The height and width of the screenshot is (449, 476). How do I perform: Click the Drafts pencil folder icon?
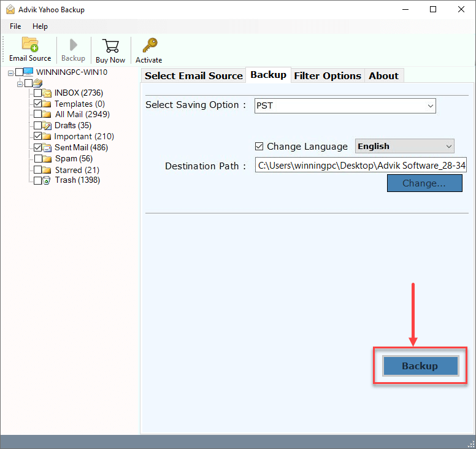pyautogui.click(x=47, y=125)
